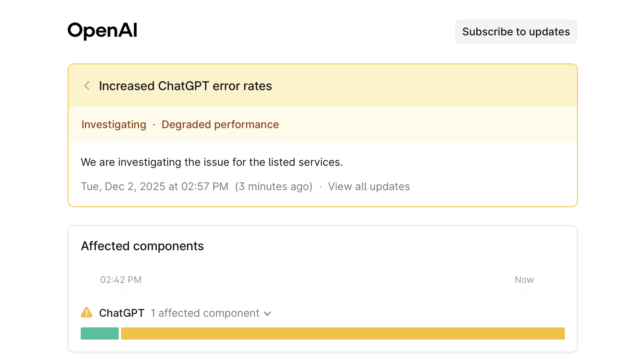Click the Now label on the timeline

coord(524,279)
